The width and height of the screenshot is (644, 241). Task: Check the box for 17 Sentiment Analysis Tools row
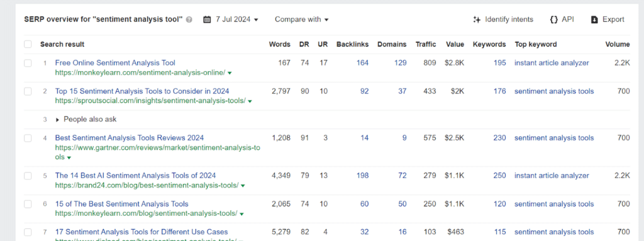point(28,232)
